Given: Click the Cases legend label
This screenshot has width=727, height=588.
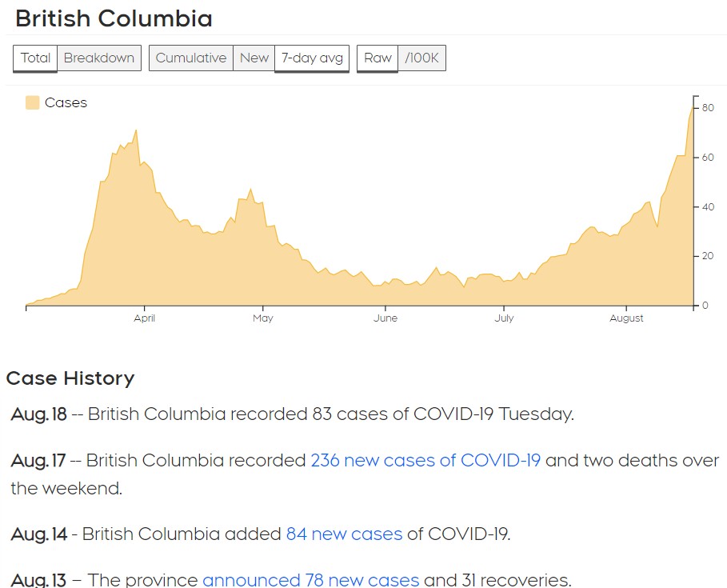Looking at the screenshot, I should (66, 102).
